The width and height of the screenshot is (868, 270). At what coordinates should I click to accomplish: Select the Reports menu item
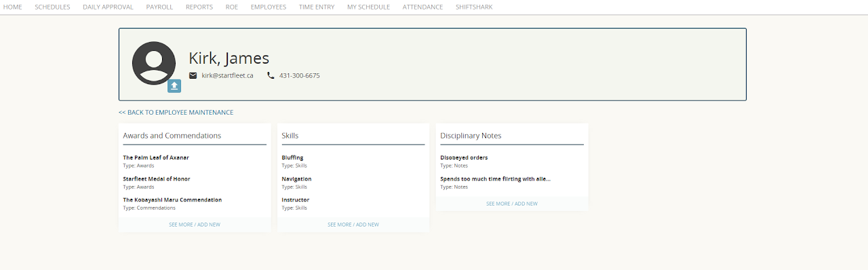[199, 7]
